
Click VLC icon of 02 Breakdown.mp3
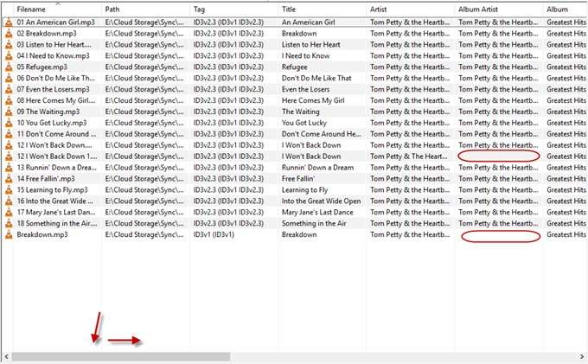coord(9,34)
